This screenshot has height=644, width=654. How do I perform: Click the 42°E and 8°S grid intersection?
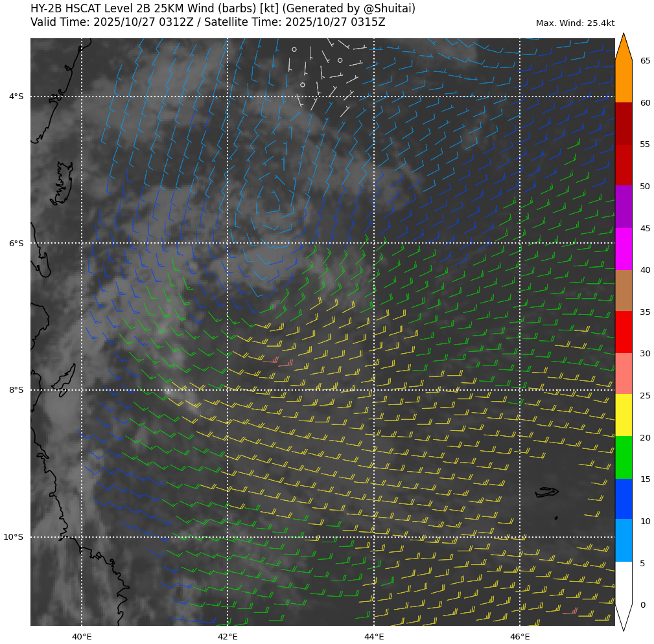(228, 390)
